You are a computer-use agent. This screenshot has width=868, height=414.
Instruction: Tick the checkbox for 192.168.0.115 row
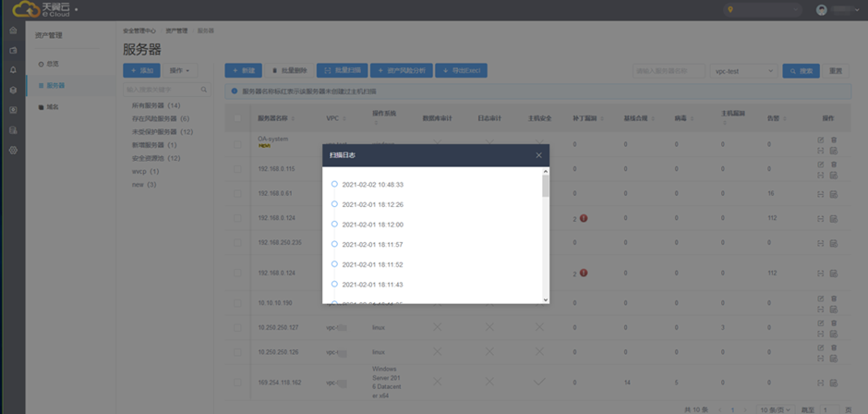click(238, 169)
